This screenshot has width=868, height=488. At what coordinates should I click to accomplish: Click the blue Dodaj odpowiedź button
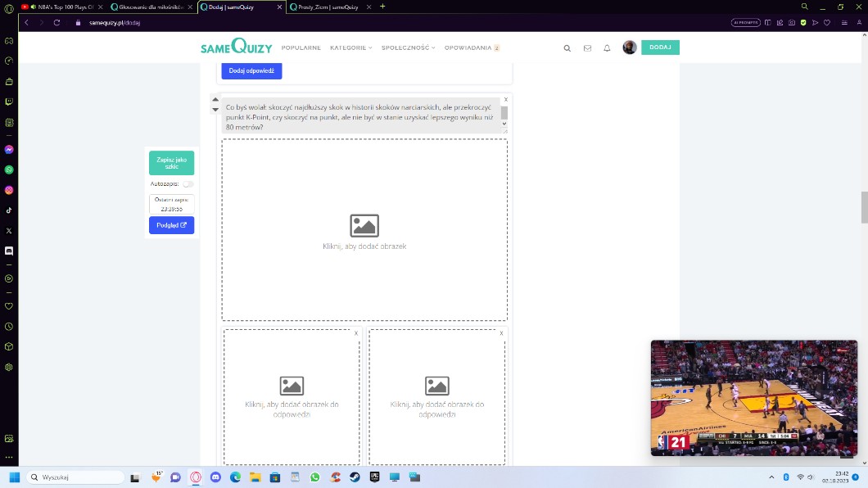pos(251,71)
